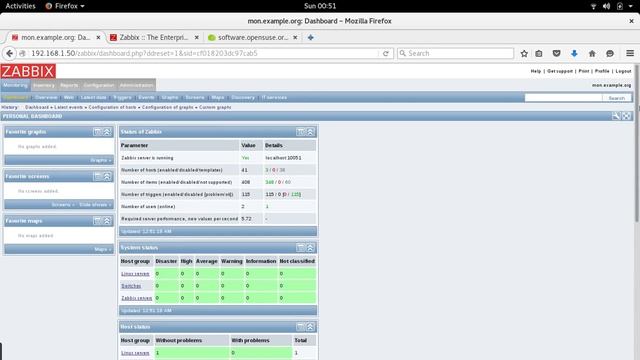Collapse the Favorite graphs widget
This screenshot has width=640, height=360.
pos(107,132)
